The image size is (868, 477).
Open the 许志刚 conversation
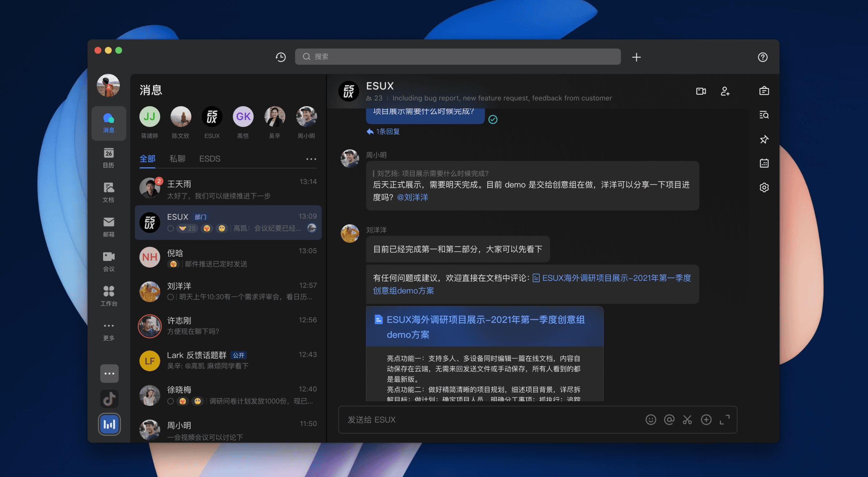click(x=228, y=327)
